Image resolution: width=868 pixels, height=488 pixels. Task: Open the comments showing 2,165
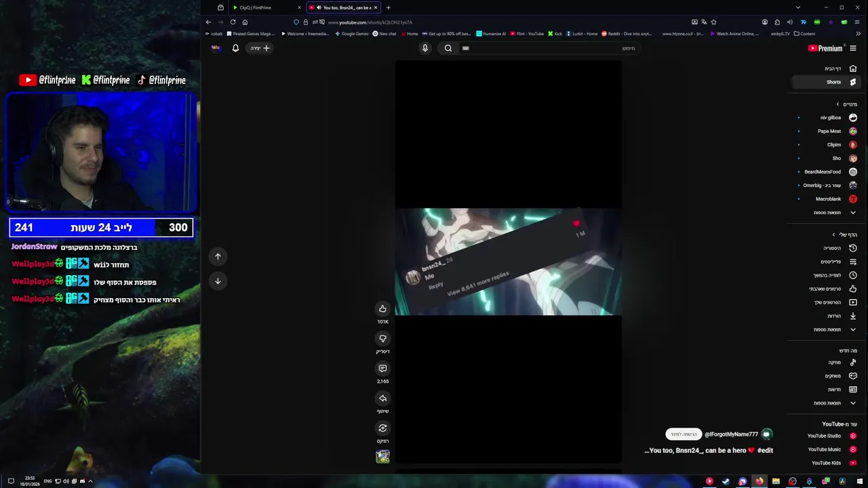[382, 369]
